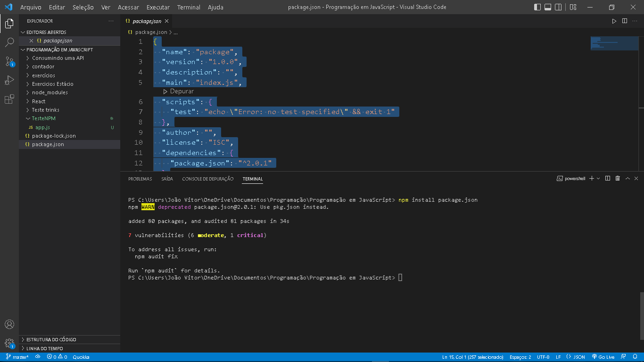Toggle the primary side bar layout icon
The image size is (644, 362).
point(537,7)
